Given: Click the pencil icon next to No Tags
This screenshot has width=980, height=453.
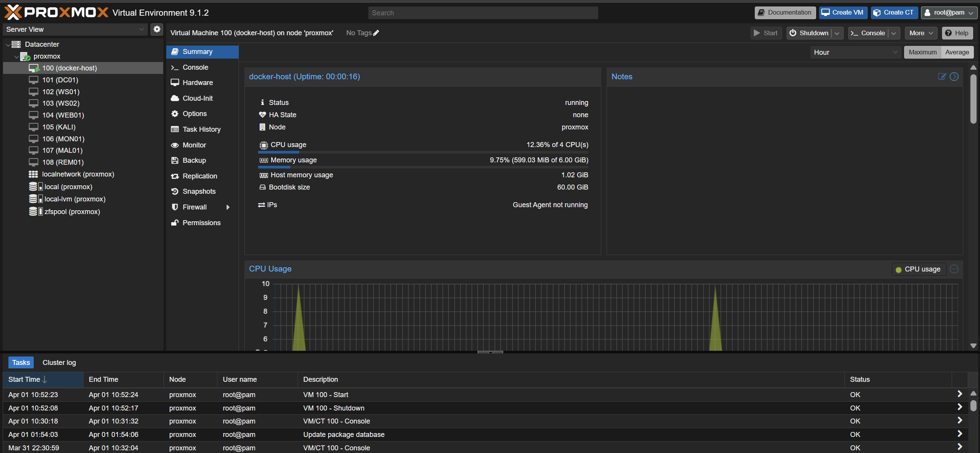Looking at the screenshot, I should [x=376, y=33].
